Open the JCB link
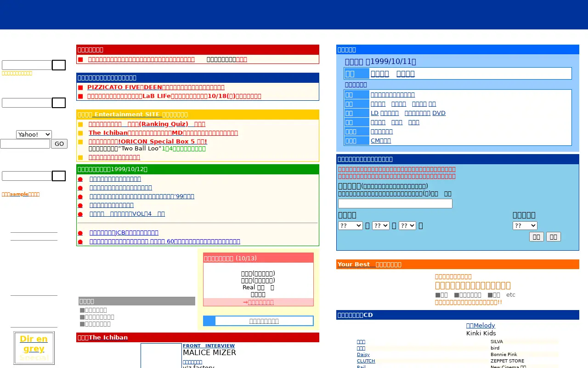Screen dimensions: 588x368 point(124,233)
